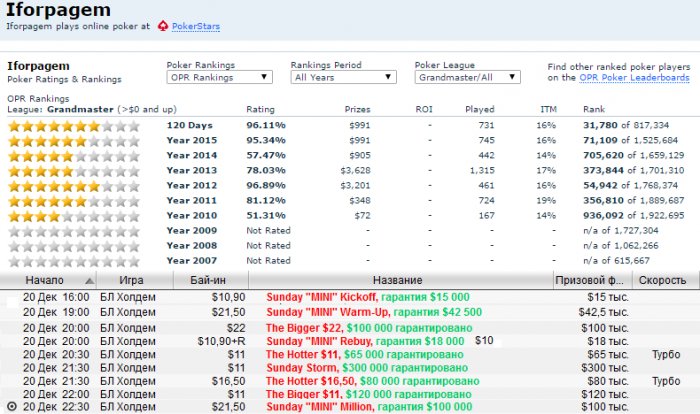
Task: Select Sunday "MINI" Million tournament name
Action: pos(369,407)
